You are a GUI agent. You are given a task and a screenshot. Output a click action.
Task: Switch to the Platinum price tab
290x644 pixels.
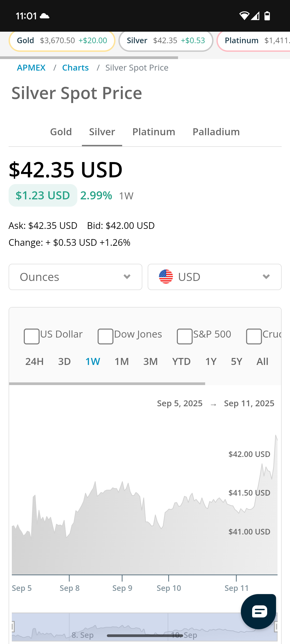pyautogui.click(x=154, y=132)
